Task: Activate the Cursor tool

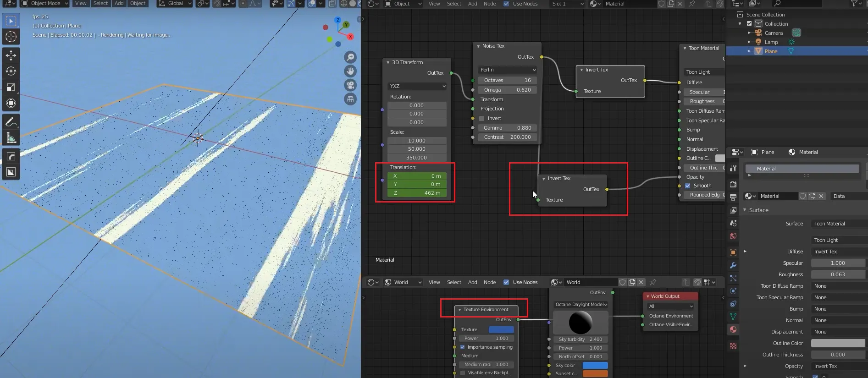Action: [x=11, y=37]
